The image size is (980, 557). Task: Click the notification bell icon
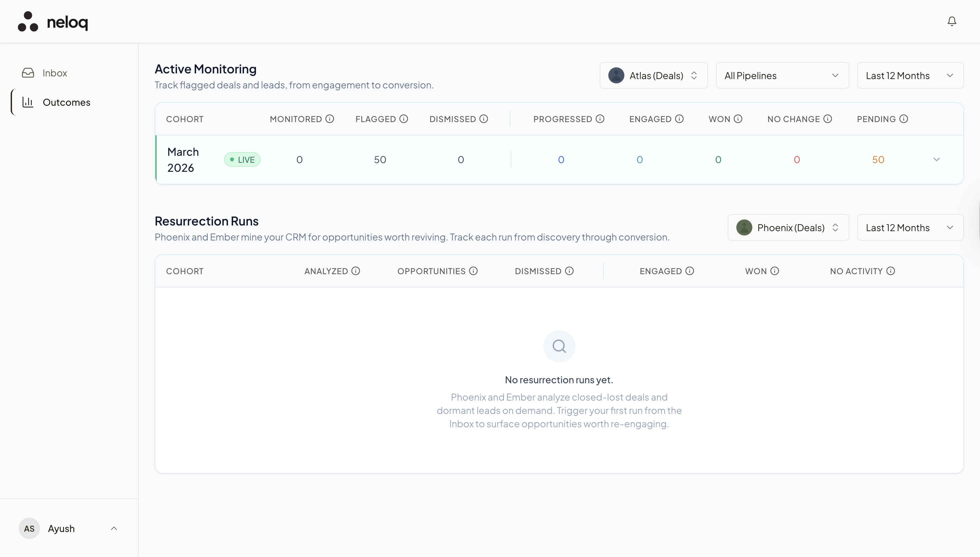[x=951, y=21]
